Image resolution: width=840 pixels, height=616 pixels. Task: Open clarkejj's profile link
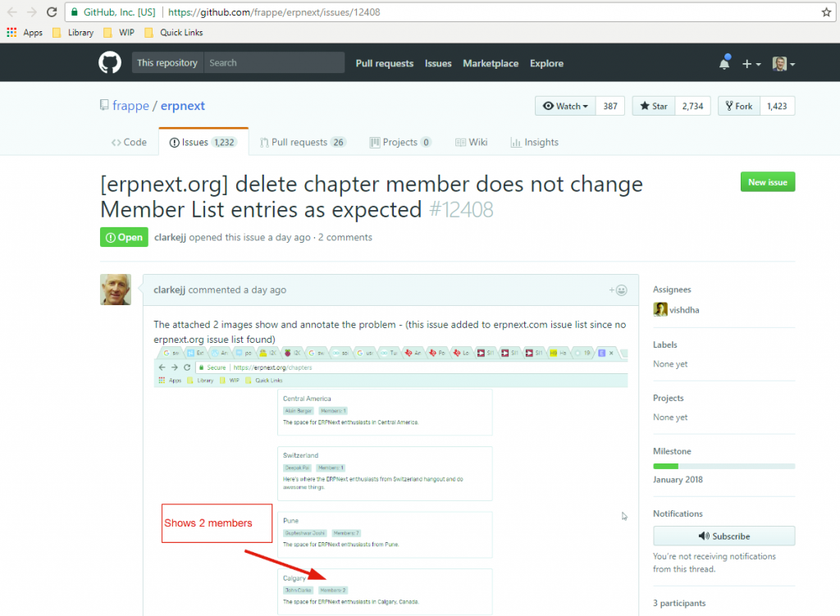(170, 237)
